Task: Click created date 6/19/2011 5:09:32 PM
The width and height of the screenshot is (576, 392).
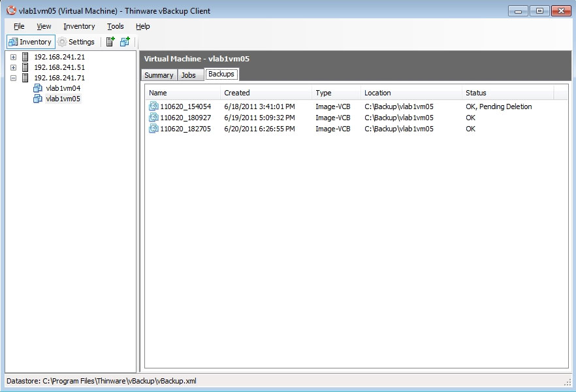Action: coord(260,118)
